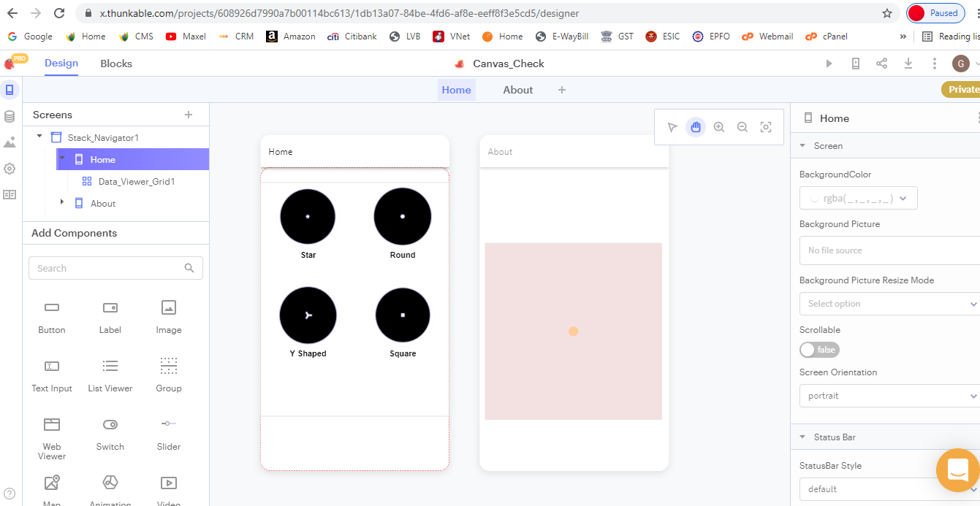Select the About screen tab
The height and width of the screenshot is (506, 980).
[x=518, y=90]
